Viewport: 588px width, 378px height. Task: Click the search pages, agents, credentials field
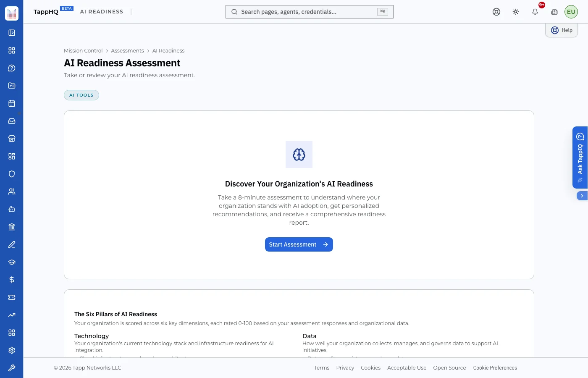310,12
